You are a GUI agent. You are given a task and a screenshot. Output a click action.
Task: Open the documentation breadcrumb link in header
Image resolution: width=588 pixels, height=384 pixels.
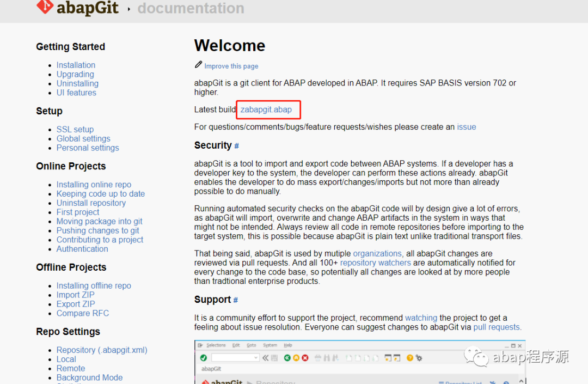191,8
